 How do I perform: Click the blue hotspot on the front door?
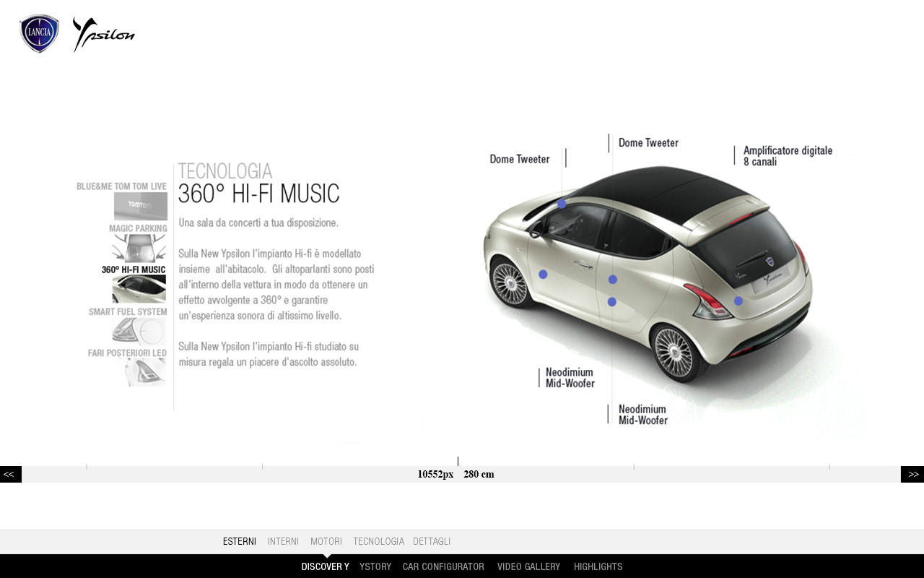pyautogui.click(x=543, y=275)
